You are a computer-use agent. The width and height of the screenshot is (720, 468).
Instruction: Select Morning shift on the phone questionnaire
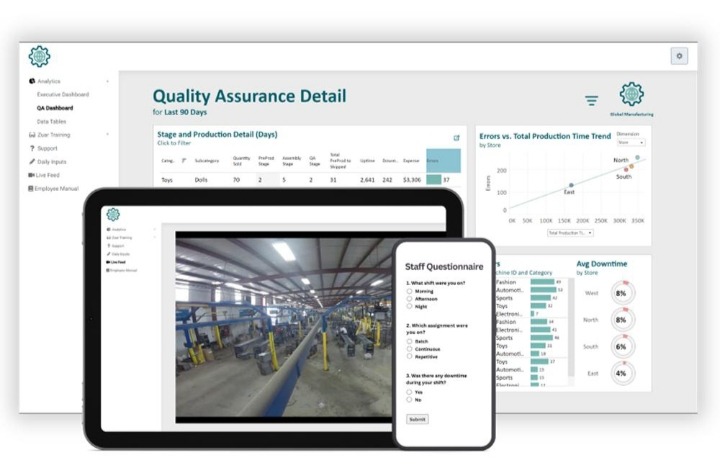coord(409,291)
